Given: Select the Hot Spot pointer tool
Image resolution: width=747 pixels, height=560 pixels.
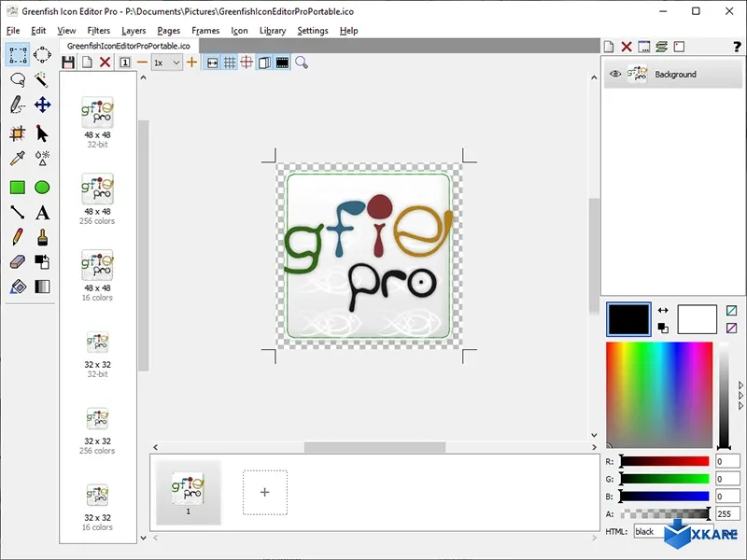Looking at the screenshot, I should click(42, 133).
